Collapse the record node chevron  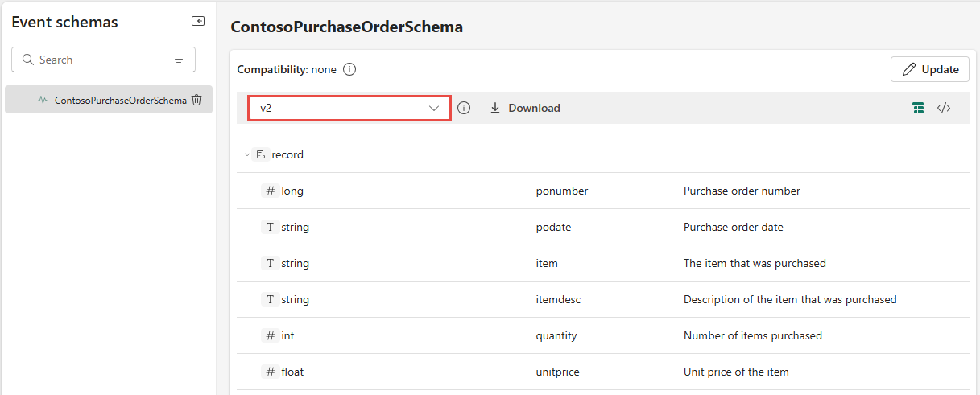pos(247,154)
